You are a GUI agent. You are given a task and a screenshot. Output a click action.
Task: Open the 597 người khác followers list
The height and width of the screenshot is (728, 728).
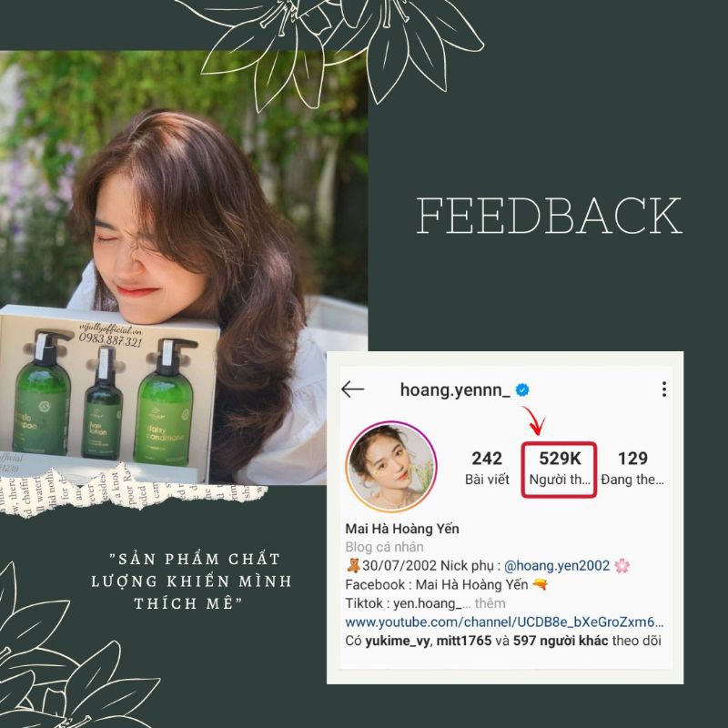pyautogui.click(x=561, y=641)
